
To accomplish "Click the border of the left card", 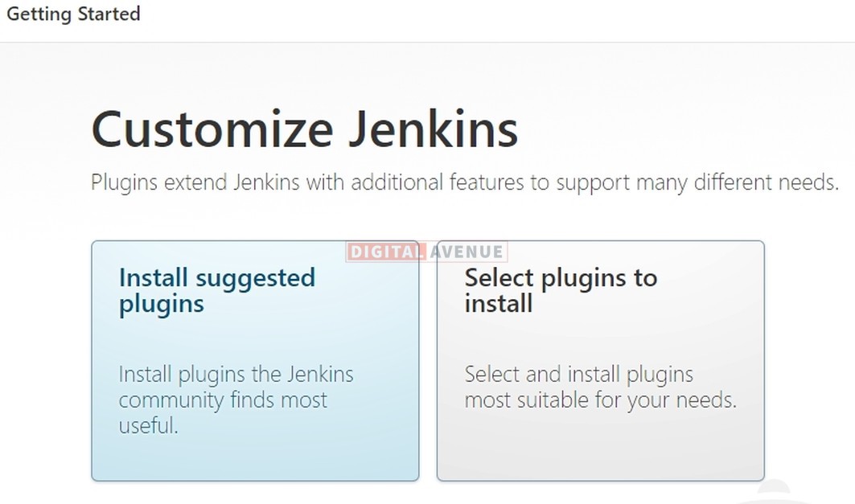I will (x=92, y=362).
